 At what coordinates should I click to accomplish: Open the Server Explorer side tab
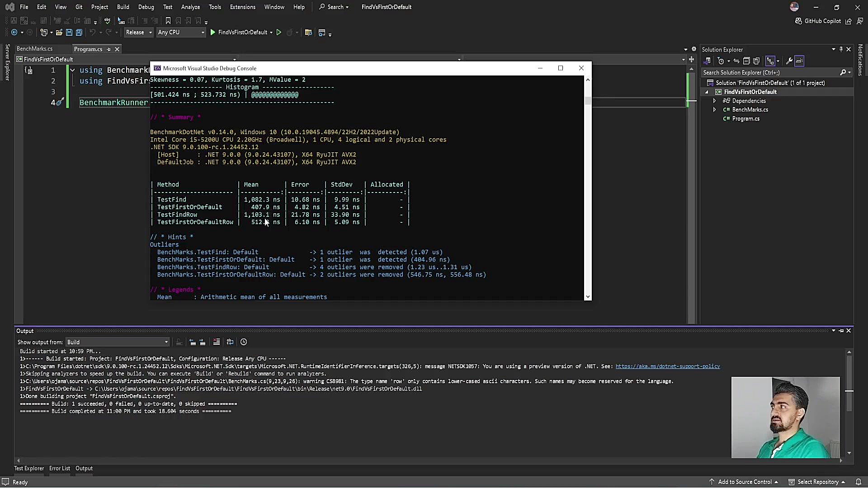click(x=7, y=62)
